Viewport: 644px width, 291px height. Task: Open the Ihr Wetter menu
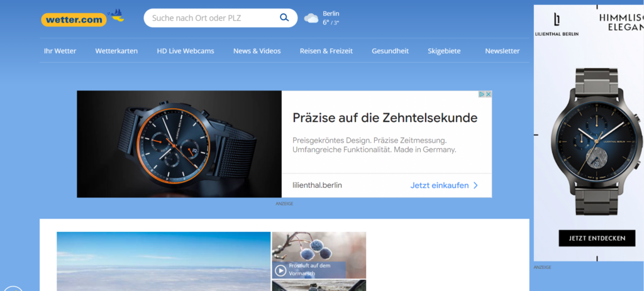(x=60, y=51)
